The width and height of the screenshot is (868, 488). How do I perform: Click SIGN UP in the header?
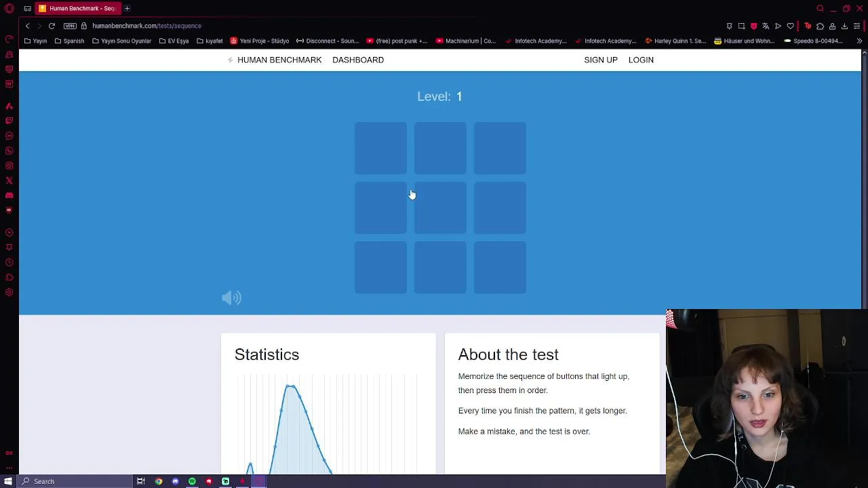pos(601,60)
